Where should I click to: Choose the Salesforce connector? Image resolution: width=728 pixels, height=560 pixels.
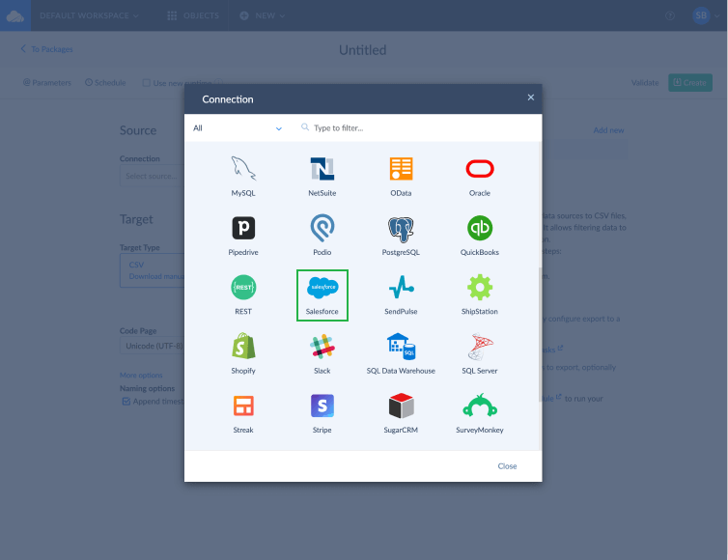[x=322, y=295]
